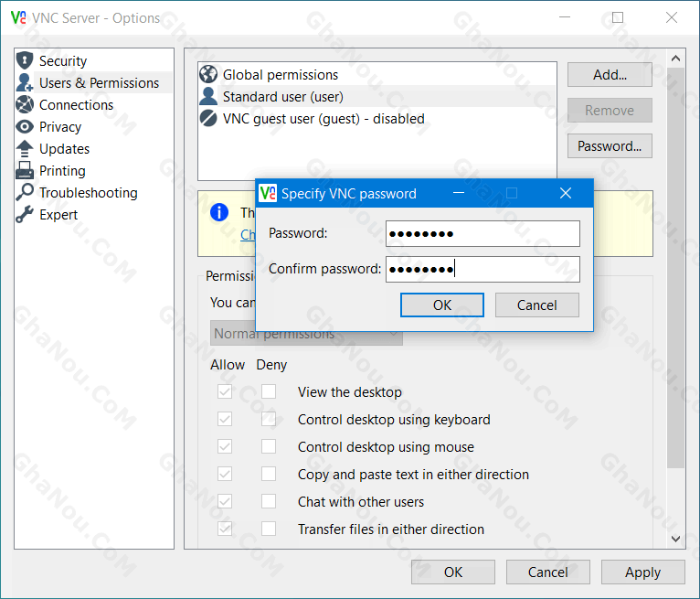The image size is (700, 599).
Task: Click the Troubleshooting magnifier icon
Action: pyautogui.click(x=25, y=192)
